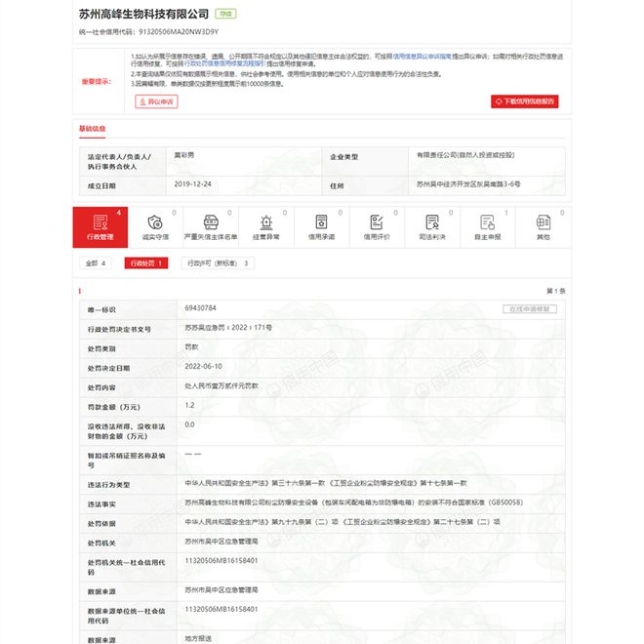This screenshot has width=644, height=644.
Task: Click the 重要提示 label
Action: coord(97,81)
